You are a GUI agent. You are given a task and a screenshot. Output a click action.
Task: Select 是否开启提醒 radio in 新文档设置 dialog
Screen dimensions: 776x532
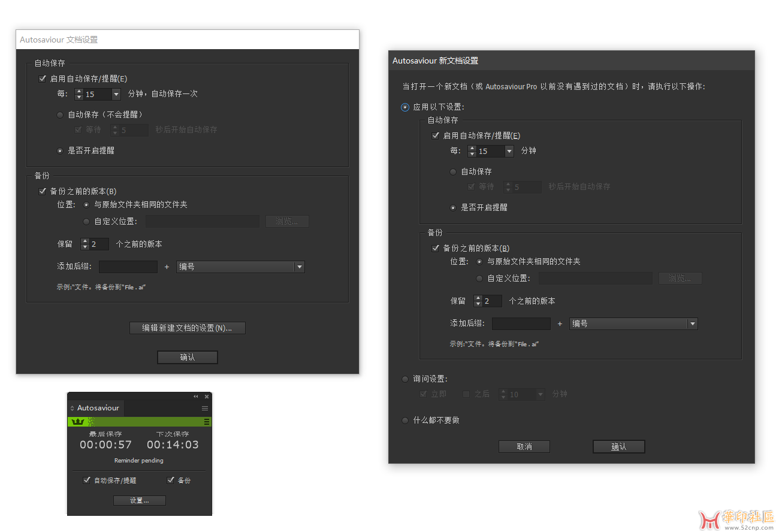453,208
